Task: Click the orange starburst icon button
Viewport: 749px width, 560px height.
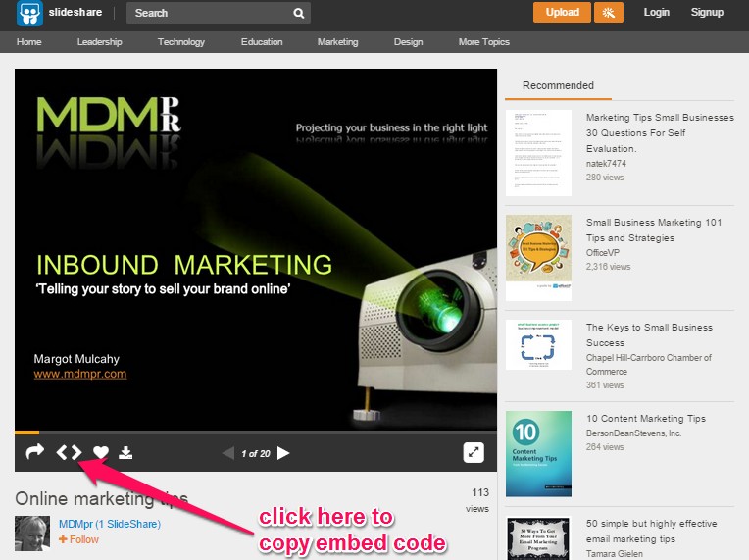Action: [608, 13]
